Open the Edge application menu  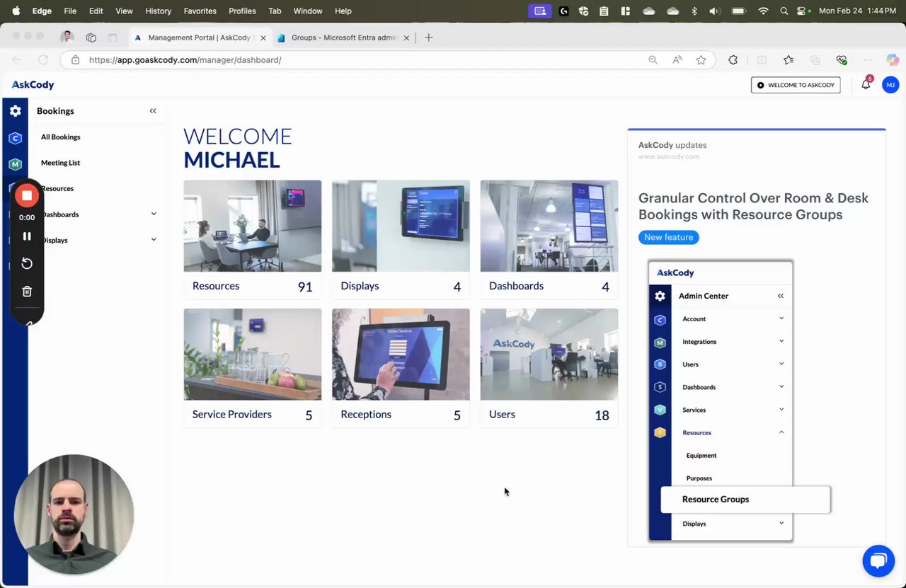pyautogui.click(x=42, y=11)
